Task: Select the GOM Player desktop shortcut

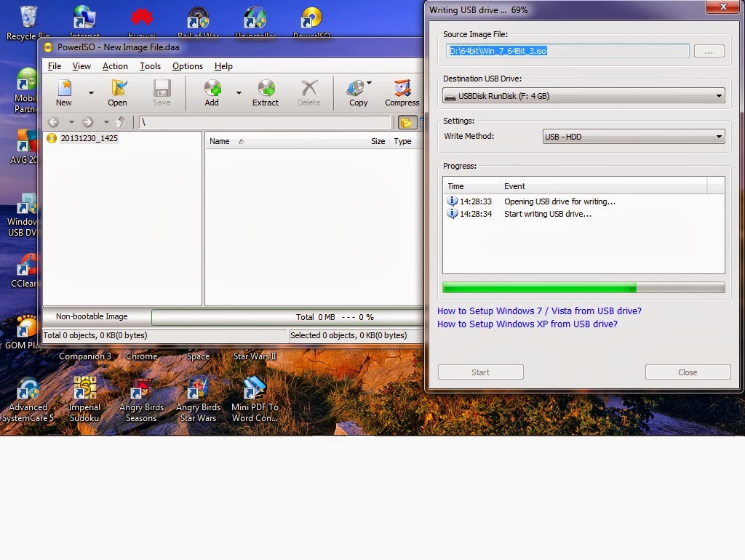Action: (x=23, y=332)
